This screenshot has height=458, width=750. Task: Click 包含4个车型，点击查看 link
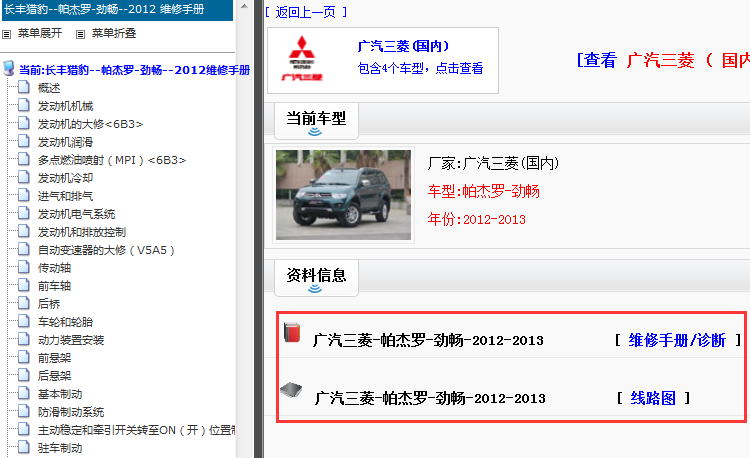(420, 68)
